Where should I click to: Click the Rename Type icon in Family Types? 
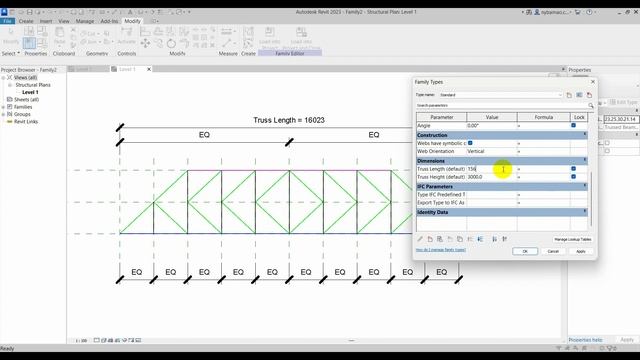click(x=579, y=95)
